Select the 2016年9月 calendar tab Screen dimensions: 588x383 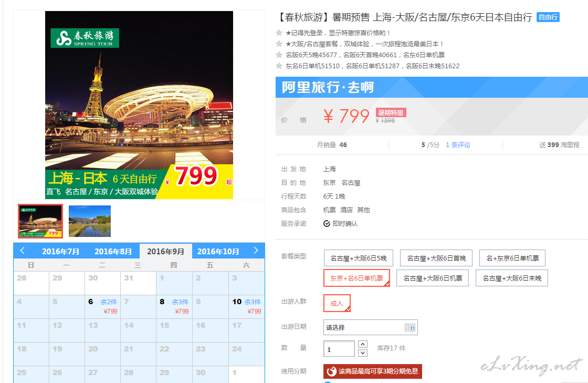(x=165, y=251)
